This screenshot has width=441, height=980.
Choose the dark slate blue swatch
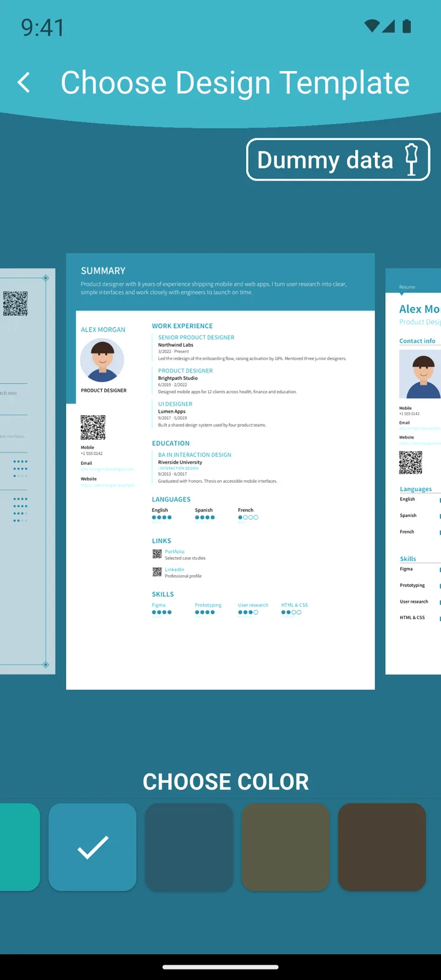click(189, 847)
